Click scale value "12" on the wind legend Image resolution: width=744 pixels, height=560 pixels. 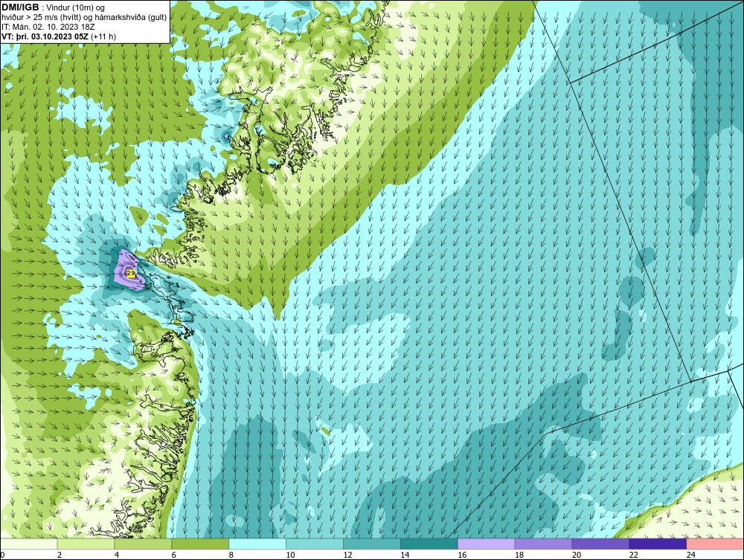tap(347, 555)
